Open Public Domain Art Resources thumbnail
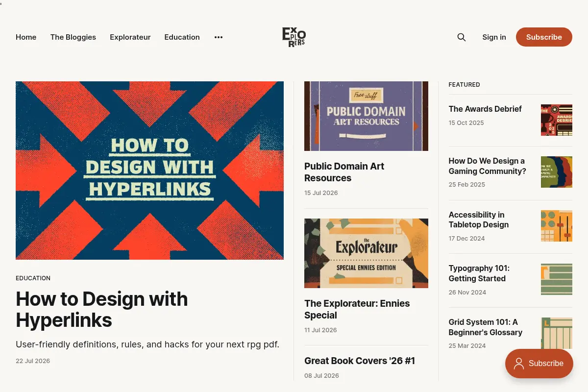588x392 pixels. click(366, 116)
